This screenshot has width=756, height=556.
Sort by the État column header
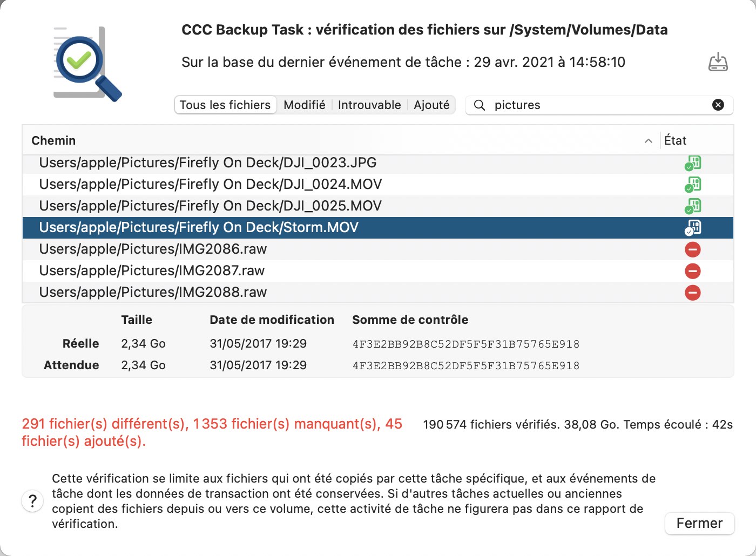pos(697,140)
